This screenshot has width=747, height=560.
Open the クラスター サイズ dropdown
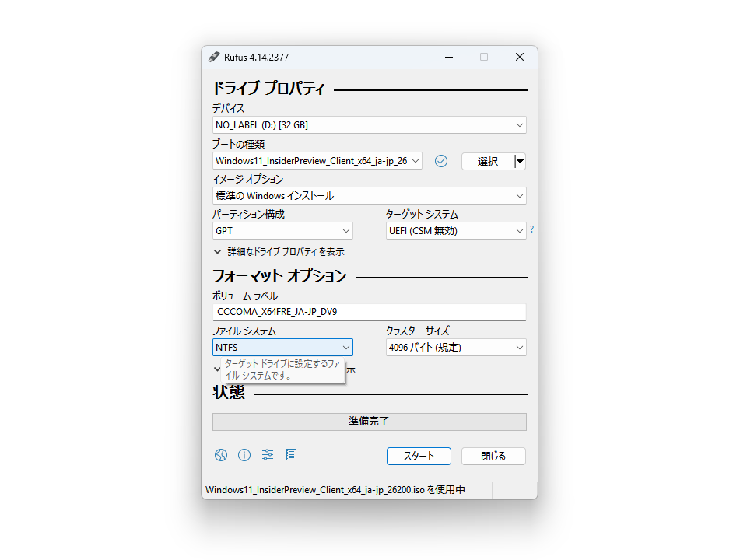pos(456,348)
